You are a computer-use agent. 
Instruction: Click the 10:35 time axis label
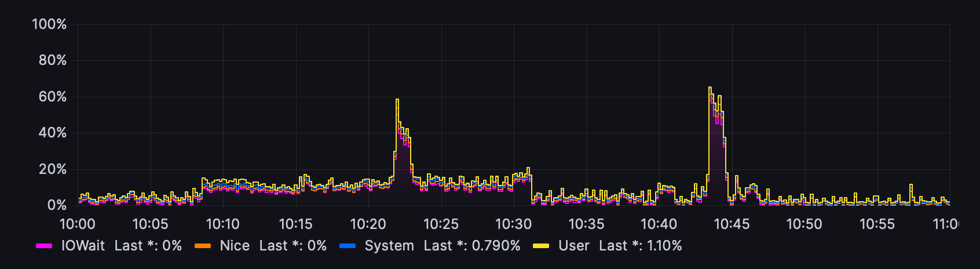[586, 224]
